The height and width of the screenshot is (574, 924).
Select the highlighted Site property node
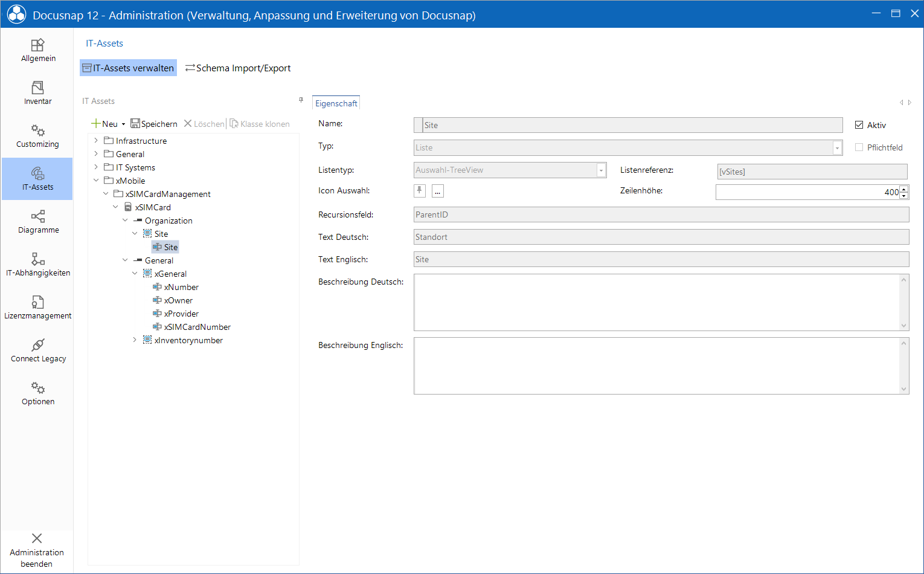tap(165, 247)
